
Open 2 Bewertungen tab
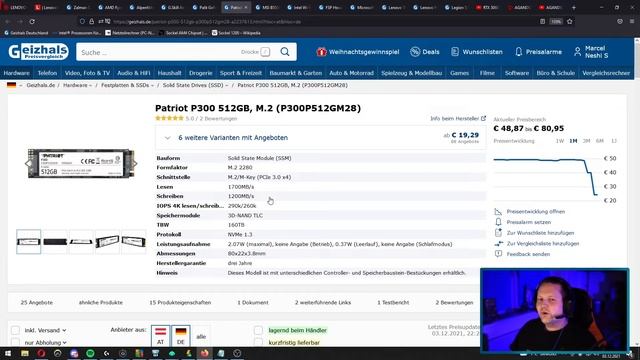coord(454,302)
